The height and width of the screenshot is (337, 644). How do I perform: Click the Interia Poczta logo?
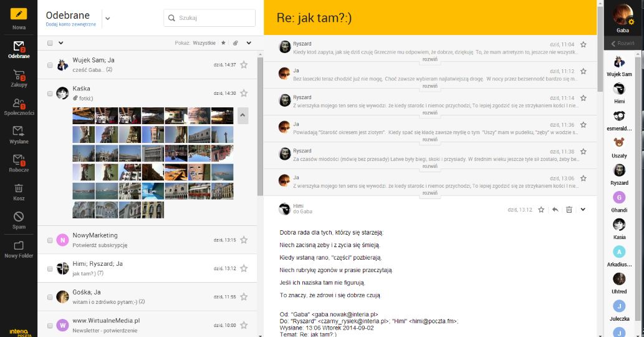coord(20,332)
